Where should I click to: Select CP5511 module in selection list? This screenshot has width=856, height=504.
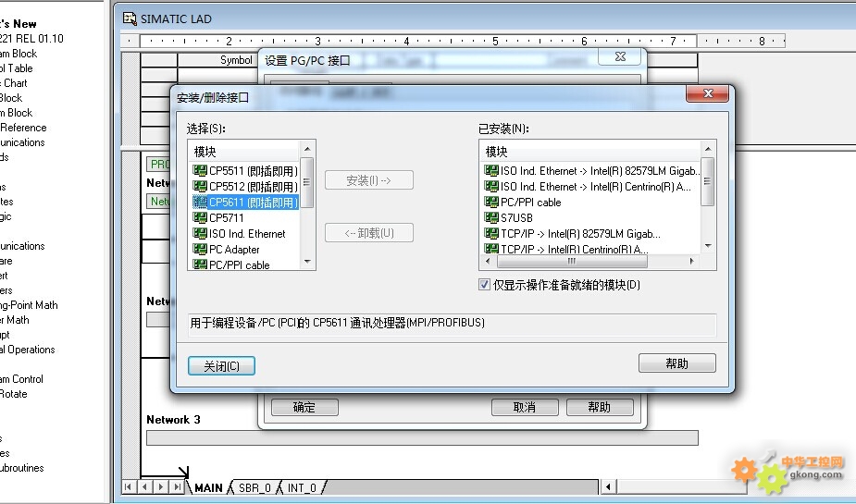pyautogui.click(x=245, y=171)
